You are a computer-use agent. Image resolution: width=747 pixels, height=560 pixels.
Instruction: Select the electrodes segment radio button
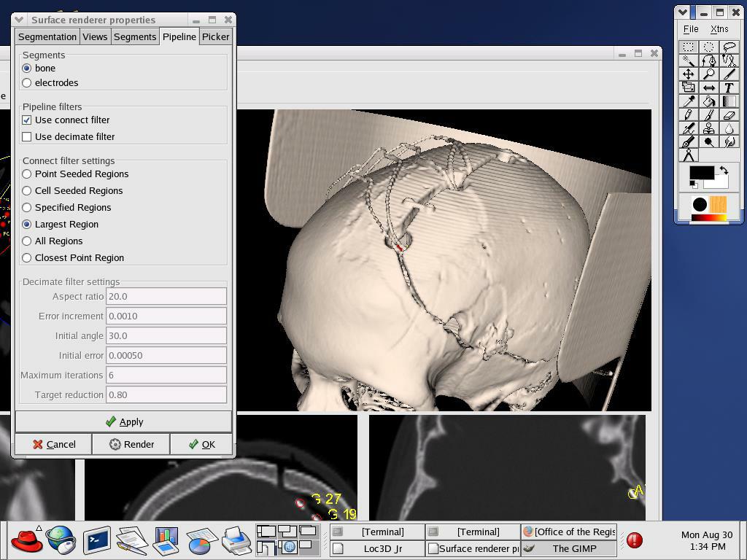pos(27,83)
